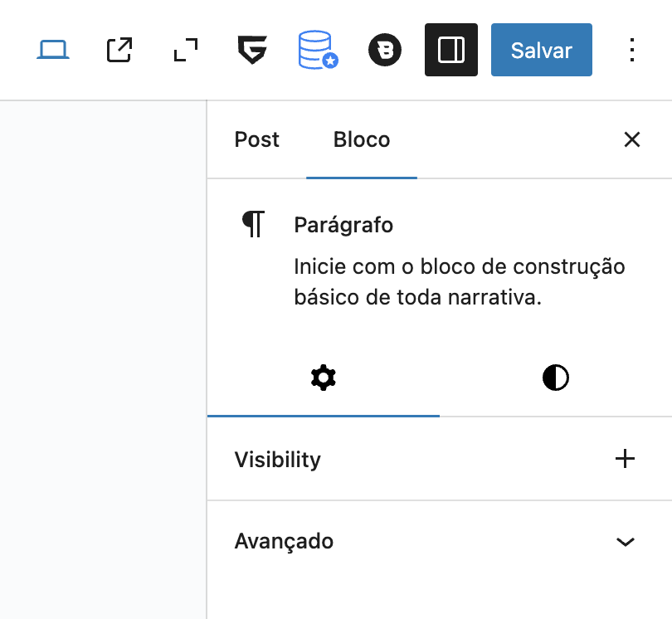The height and width of the screenshot is (619, 672).
Task: Switch to the gear Settings sub-tab
Action: click(324, 378)
